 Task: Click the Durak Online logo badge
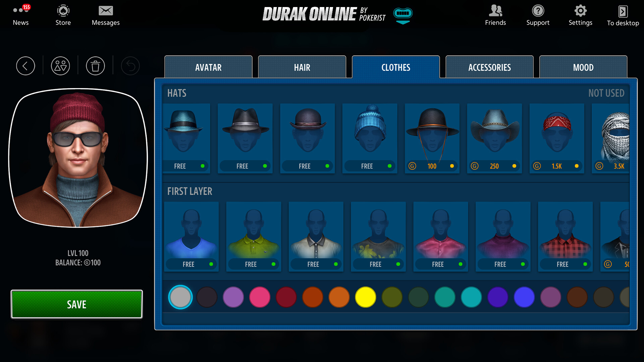pyautogui.click(x=402, y=14)
